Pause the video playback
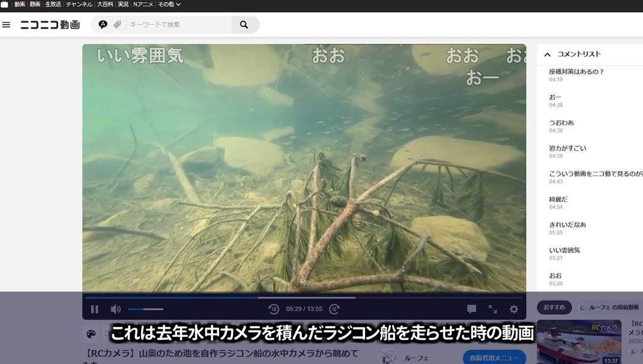The width and height of the screenshot is (643, 364). tap(94, 309)
